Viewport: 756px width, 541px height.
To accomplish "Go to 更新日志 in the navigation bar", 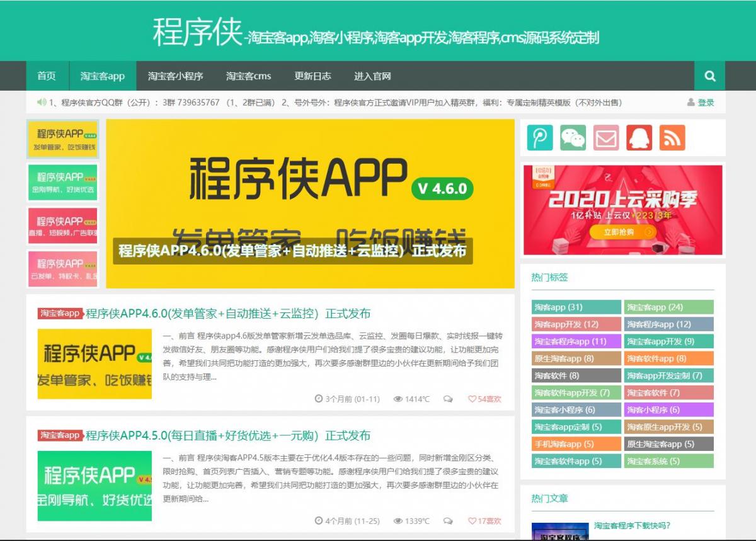I will [x=312, y=76].
